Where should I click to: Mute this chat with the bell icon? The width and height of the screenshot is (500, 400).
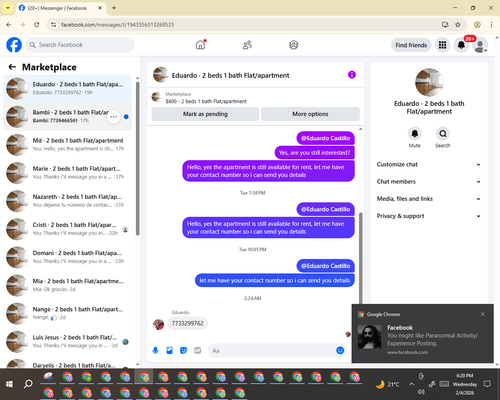pos(414,134)
